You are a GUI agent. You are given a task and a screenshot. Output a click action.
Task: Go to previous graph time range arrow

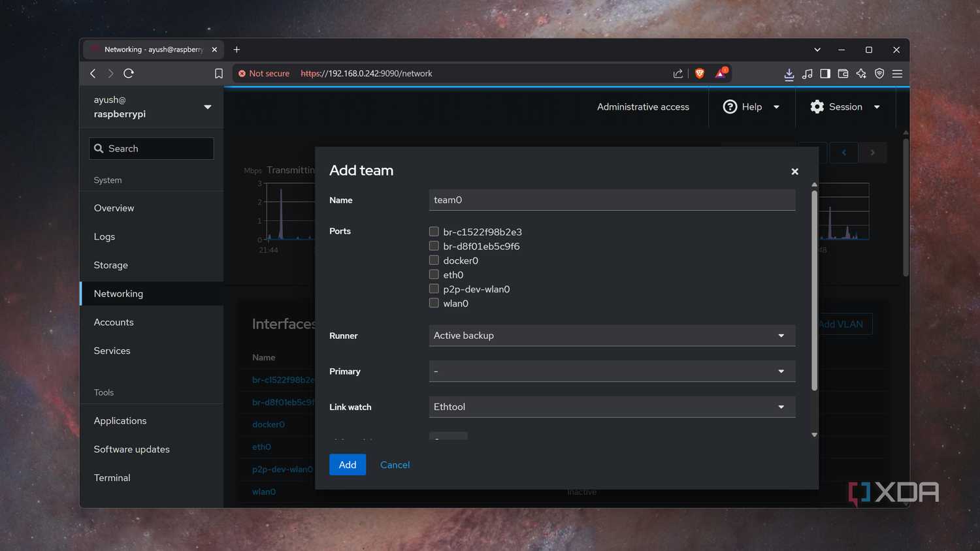pyautogui.click(x=844, y=153)
